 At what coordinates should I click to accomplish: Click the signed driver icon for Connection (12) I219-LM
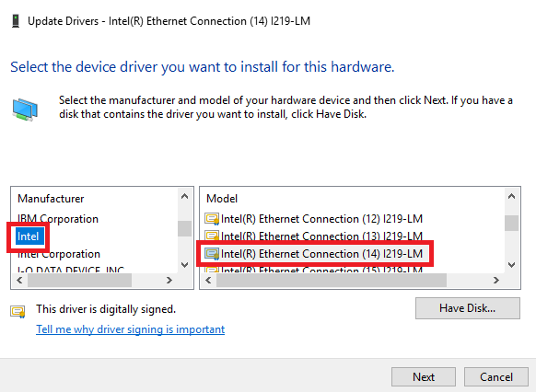click(212, 218)
